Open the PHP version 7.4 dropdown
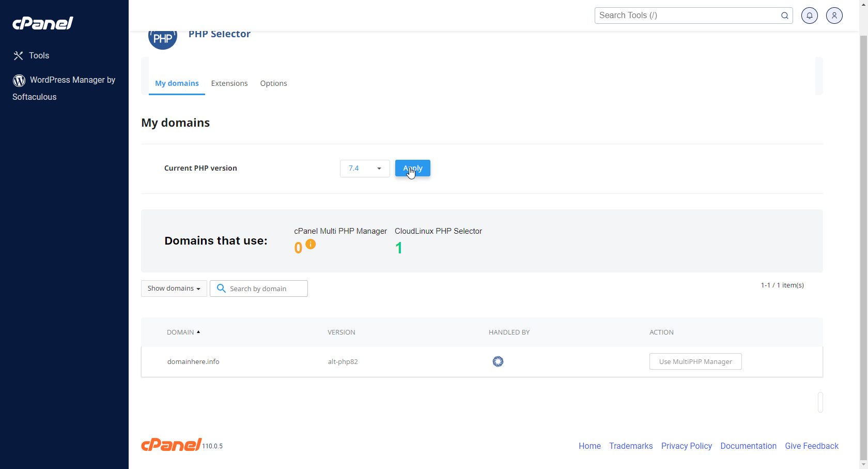The height and width of the screenshot is (469, 868). (x=365, y=169)
